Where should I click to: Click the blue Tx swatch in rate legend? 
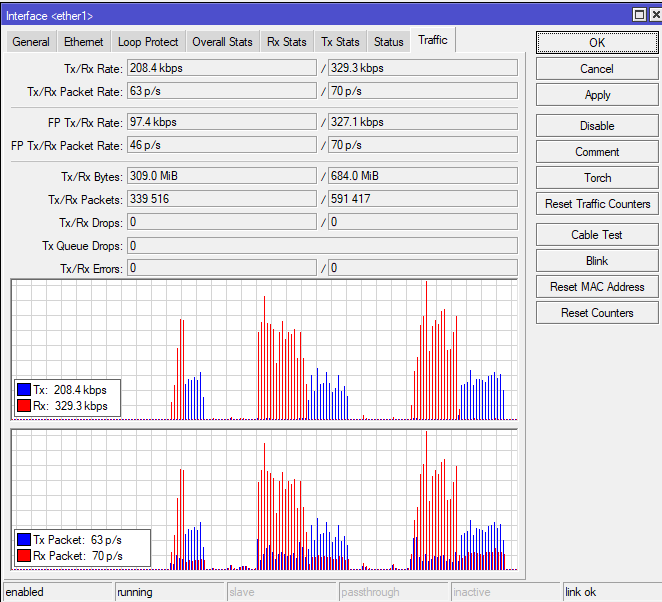coord(24,390)
